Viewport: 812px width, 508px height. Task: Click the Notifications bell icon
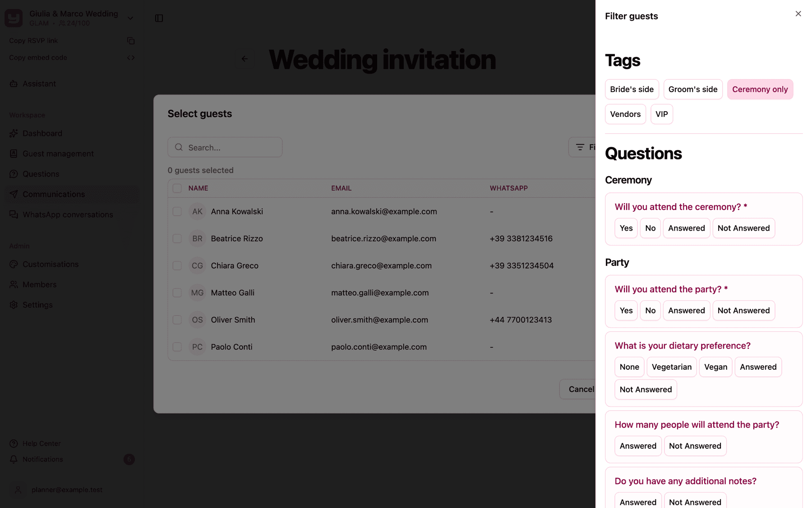coord(14,459)
